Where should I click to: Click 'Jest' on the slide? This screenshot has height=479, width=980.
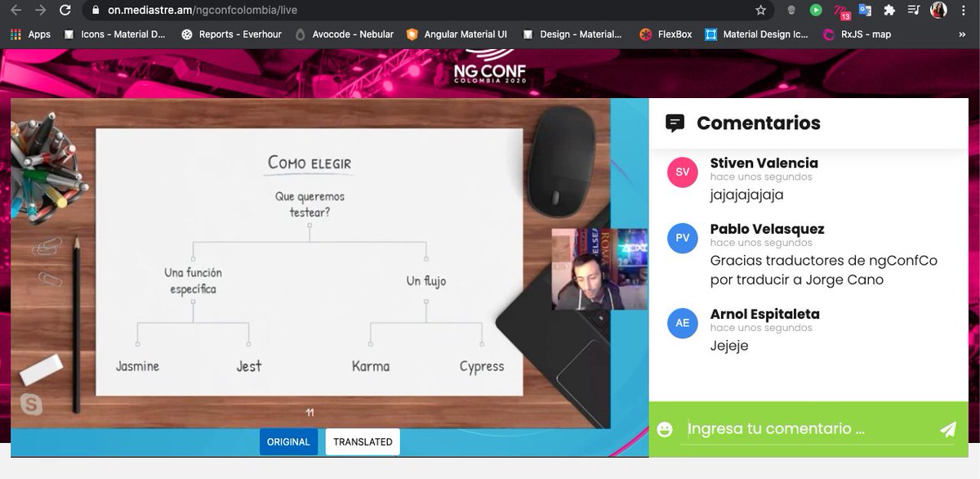[x=249, y=366]
